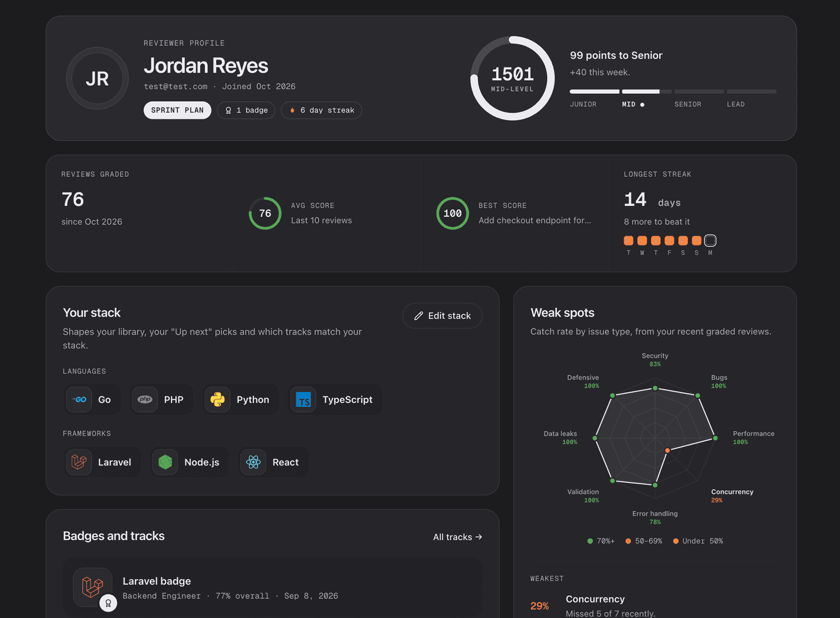Click the PHP language icon

pyautogui.click(x=145, y=399)
